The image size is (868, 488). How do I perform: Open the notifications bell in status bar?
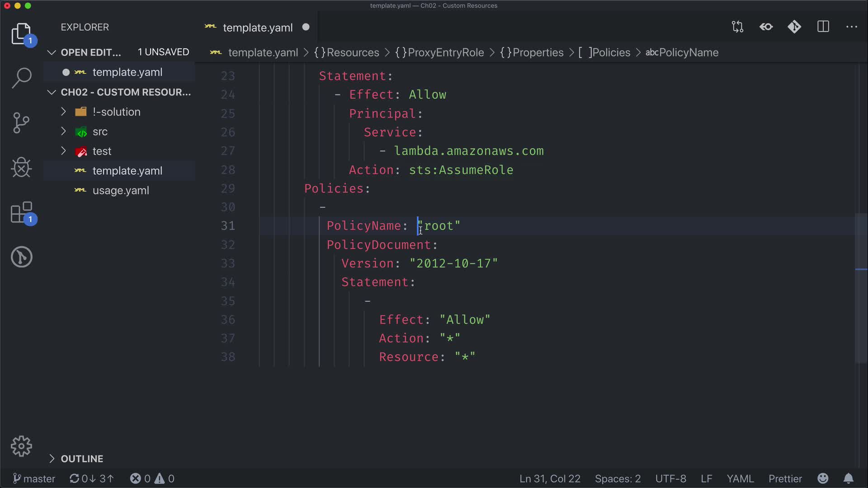point(849,479)
